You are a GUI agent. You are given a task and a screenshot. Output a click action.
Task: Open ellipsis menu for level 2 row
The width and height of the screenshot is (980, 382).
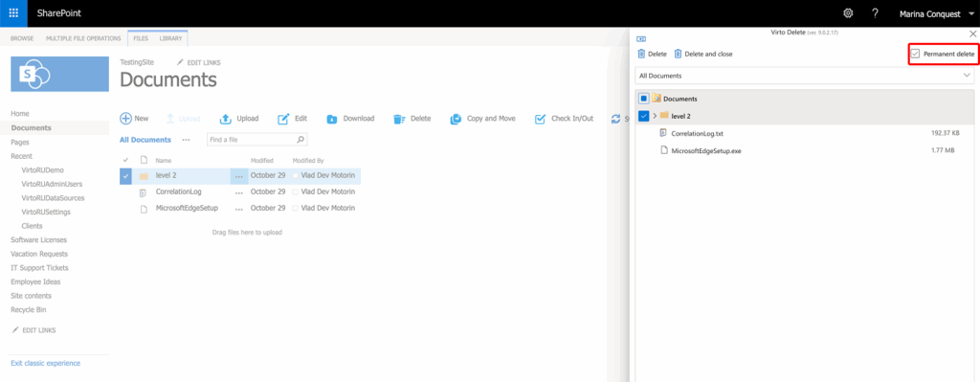[x=238, y=176]
